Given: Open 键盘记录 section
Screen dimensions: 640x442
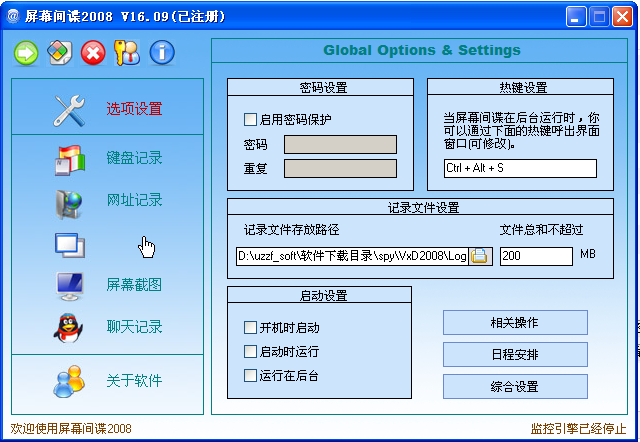Looking at the screenshot, I should [134, 158].
